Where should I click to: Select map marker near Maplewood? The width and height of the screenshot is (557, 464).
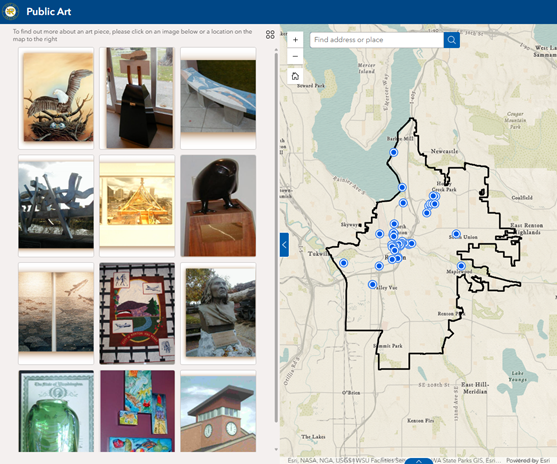point(461,266)
